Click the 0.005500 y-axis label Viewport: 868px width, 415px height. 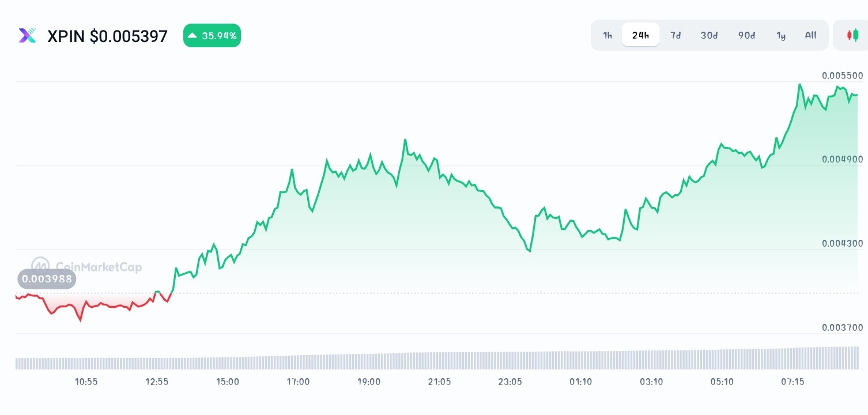click(x=843, y=76)
